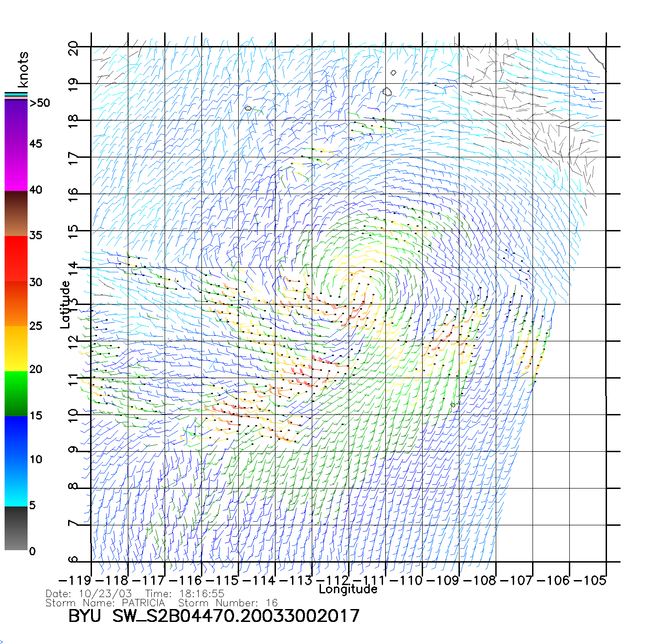Click the larger island outline near latitude 19
The image size is (653, 644).
click(x=387, y=92)
